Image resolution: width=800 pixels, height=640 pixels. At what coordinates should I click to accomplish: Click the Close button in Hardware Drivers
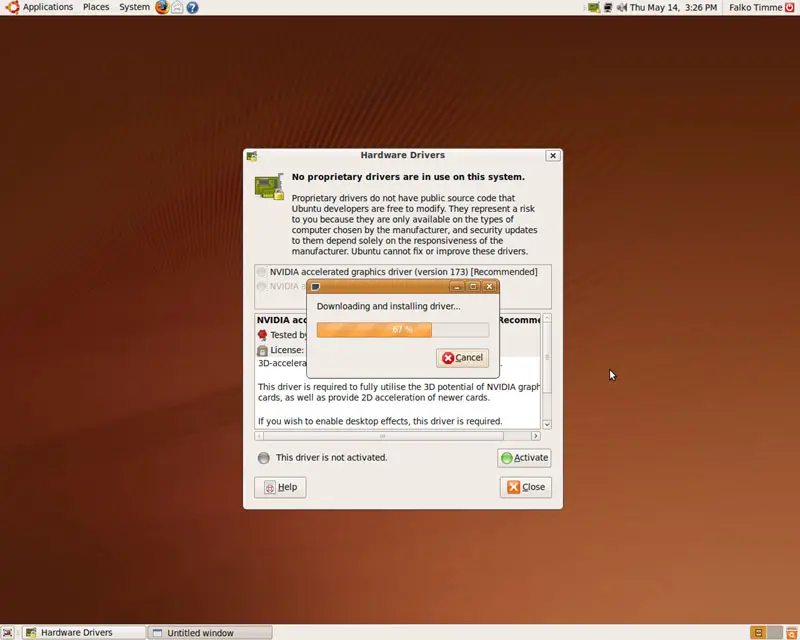point(526,487)
